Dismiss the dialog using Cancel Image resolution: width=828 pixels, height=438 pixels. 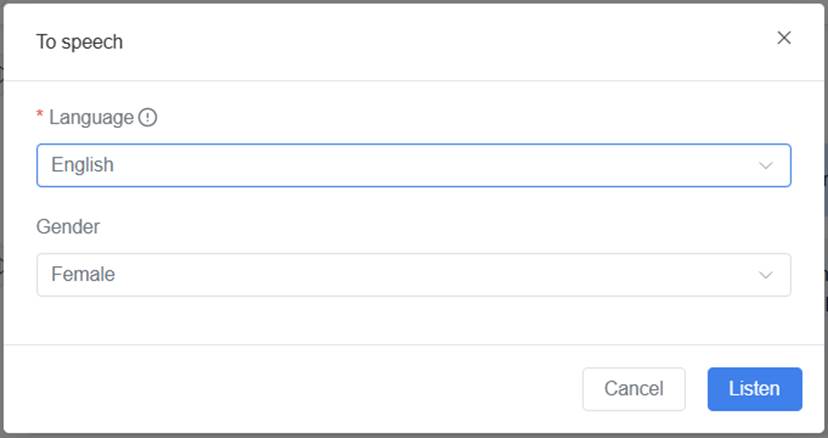634,389
